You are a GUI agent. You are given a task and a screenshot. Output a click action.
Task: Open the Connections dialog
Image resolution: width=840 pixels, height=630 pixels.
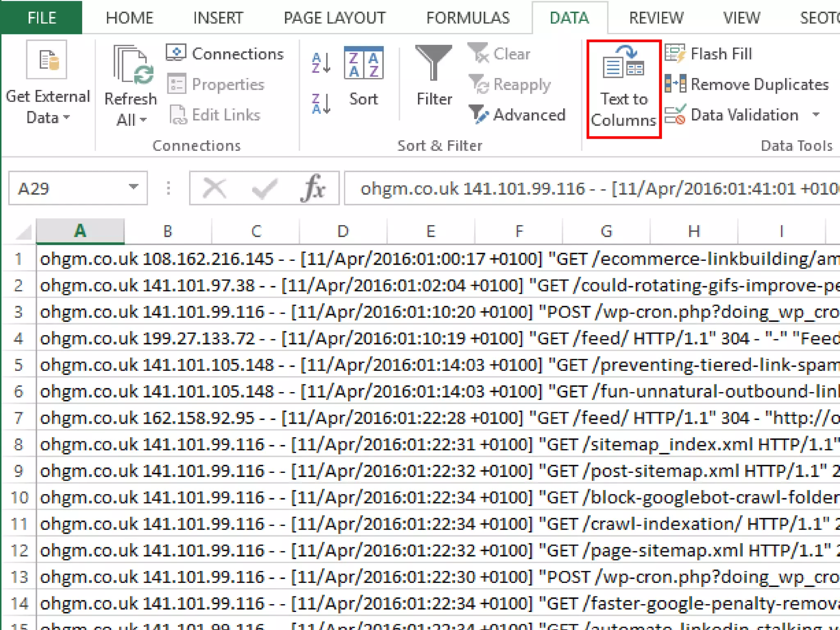225,54
